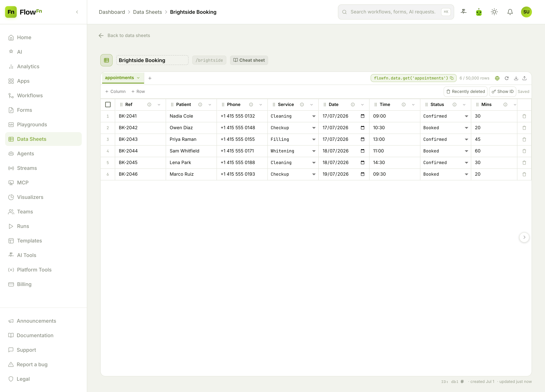Add a new Row

pos(138,92)
